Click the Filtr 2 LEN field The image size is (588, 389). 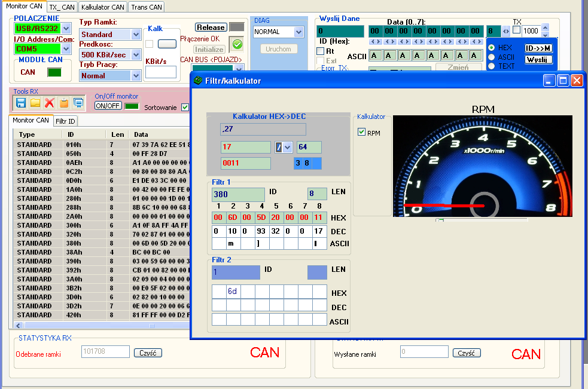click(x=317, y=272)
